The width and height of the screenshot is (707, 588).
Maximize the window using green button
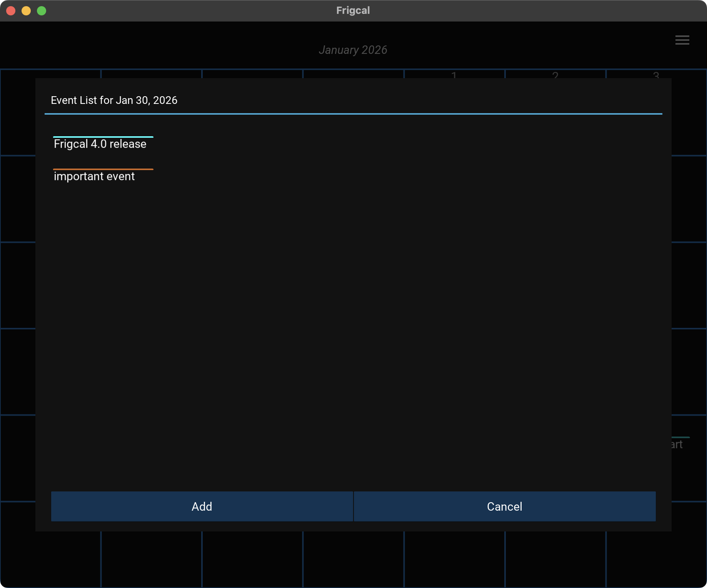coord(42,11)
